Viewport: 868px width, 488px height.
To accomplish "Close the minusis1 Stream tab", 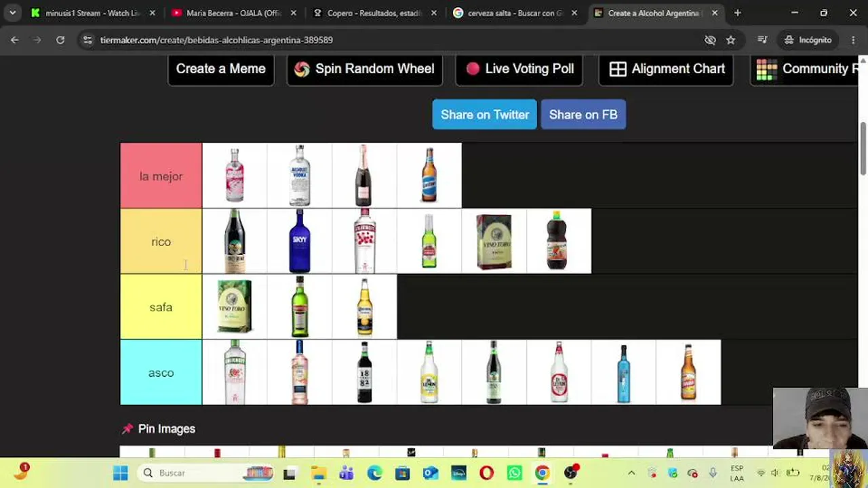I will 153,13.
